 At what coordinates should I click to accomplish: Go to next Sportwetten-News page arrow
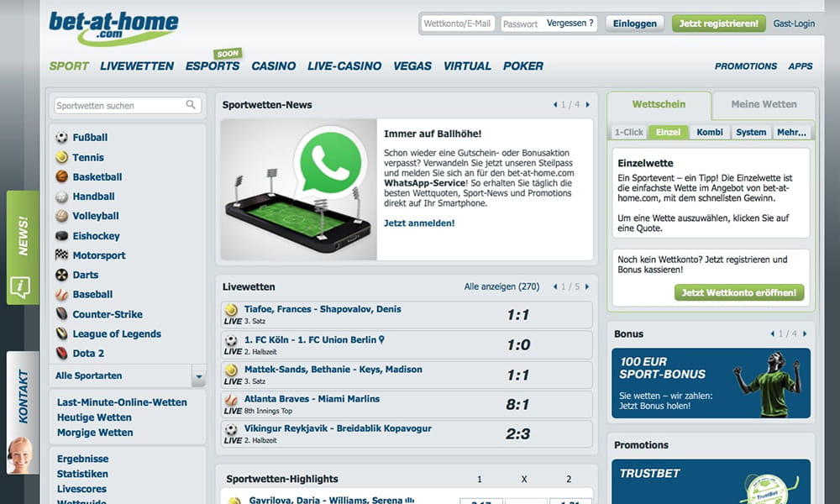pos(588,105)
